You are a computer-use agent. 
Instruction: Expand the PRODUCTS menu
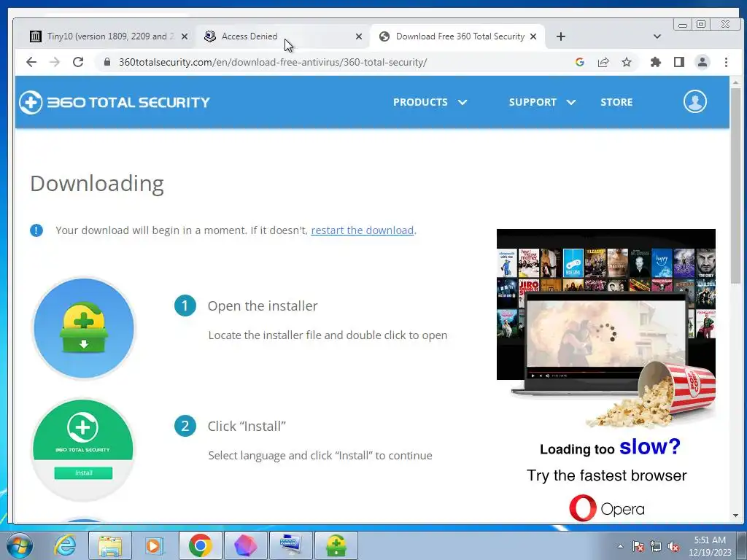430,102
